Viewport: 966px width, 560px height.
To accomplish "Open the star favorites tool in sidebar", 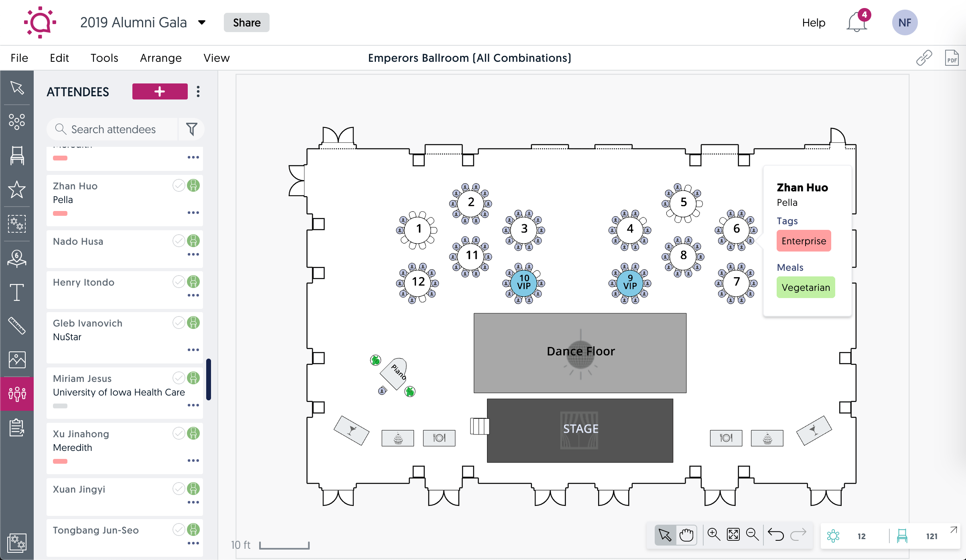I will 17,189.
